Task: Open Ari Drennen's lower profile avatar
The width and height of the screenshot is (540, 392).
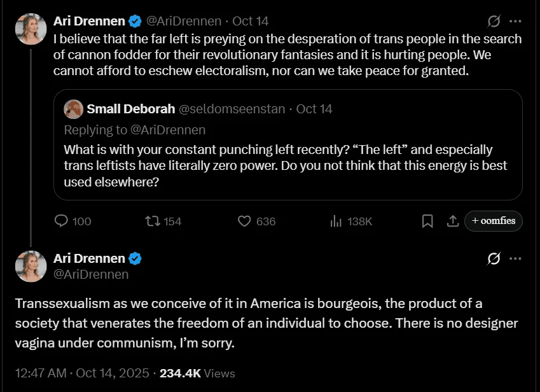Action: tap(31, 266)
